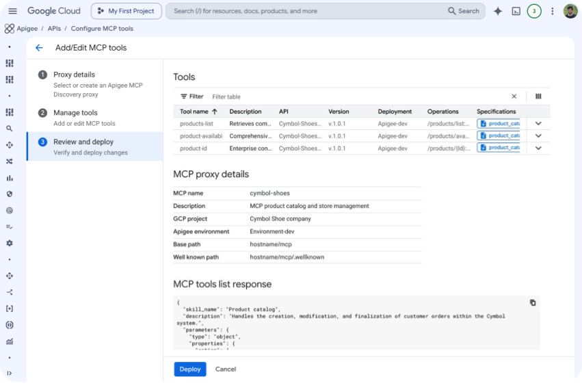Open the My First Project selector
The width and height of the screenshot is (582, 392).
pos(127,11)
